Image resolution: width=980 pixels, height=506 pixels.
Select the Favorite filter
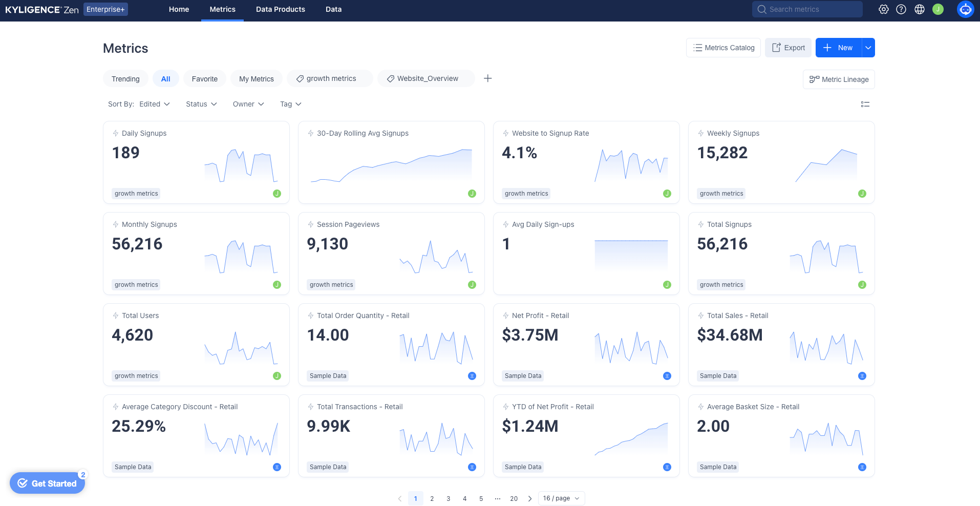204,79
